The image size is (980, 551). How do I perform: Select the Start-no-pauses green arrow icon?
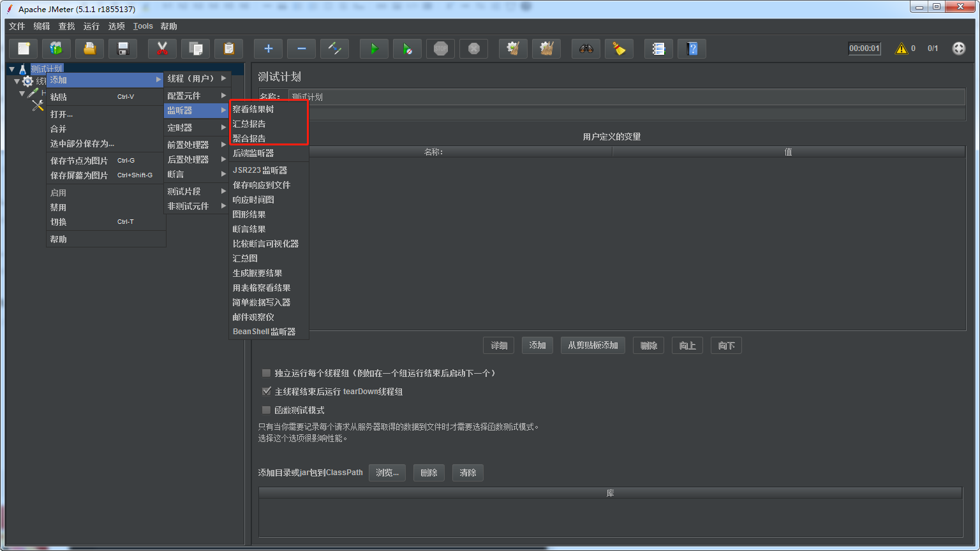click(407, 48)
